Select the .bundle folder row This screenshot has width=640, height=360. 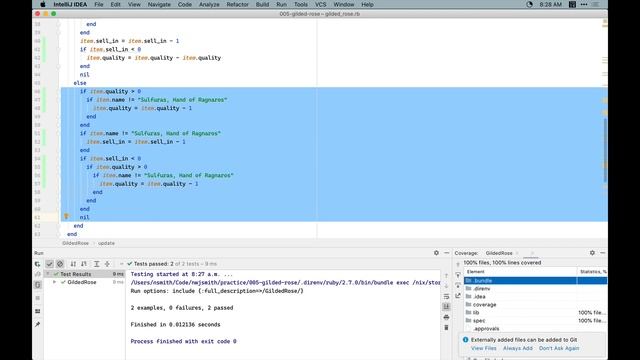(x=536, y=280)
